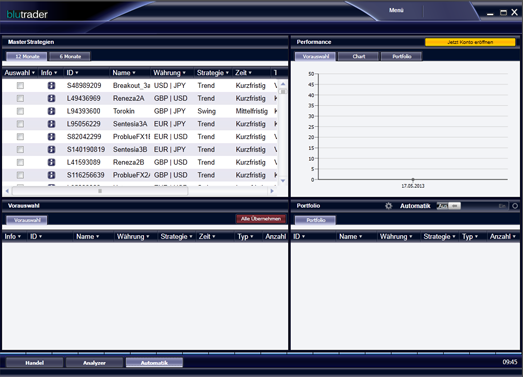Click Alle Übernehmen button

click(261, 219)
